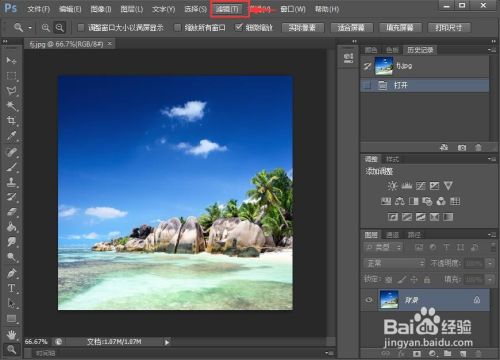The height and width of the screenshot is (360, 500).
Task: Select the Smudge tool
Action: pos(11,242)
